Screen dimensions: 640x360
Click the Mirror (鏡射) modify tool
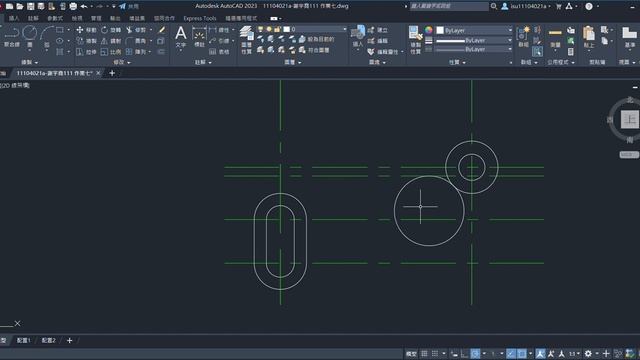click(x=111, y=41)
